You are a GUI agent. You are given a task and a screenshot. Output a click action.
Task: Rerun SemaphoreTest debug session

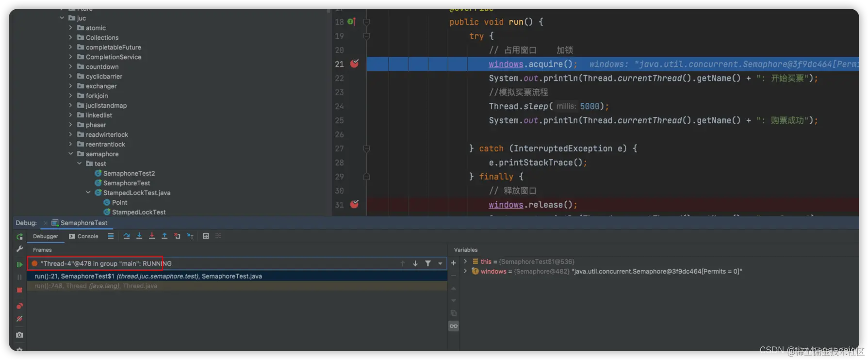(19, 236)
